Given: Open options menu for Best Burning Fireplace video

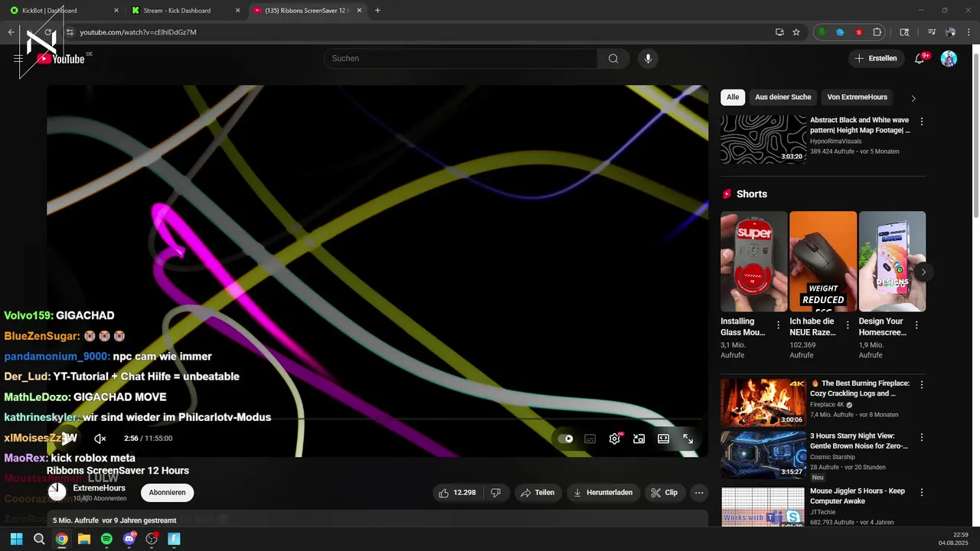Looking at the screenshot, I should tap(921, 385).
